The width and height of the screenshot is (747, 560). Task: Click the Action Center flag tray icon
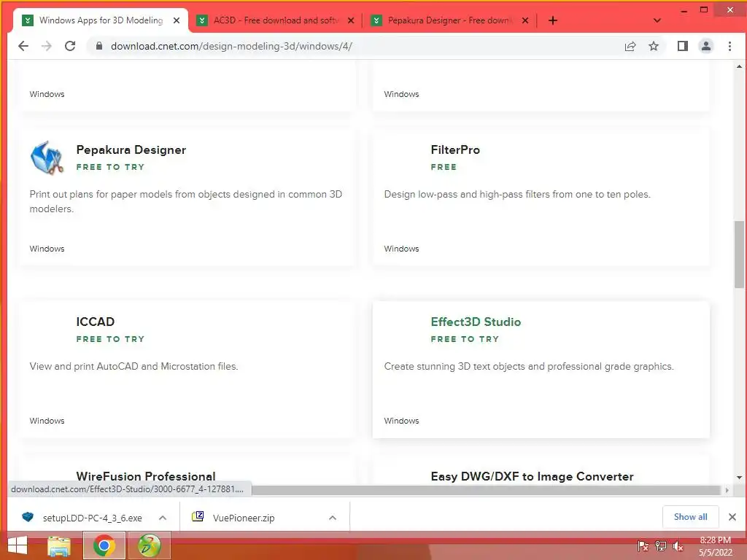click(643, 546)
